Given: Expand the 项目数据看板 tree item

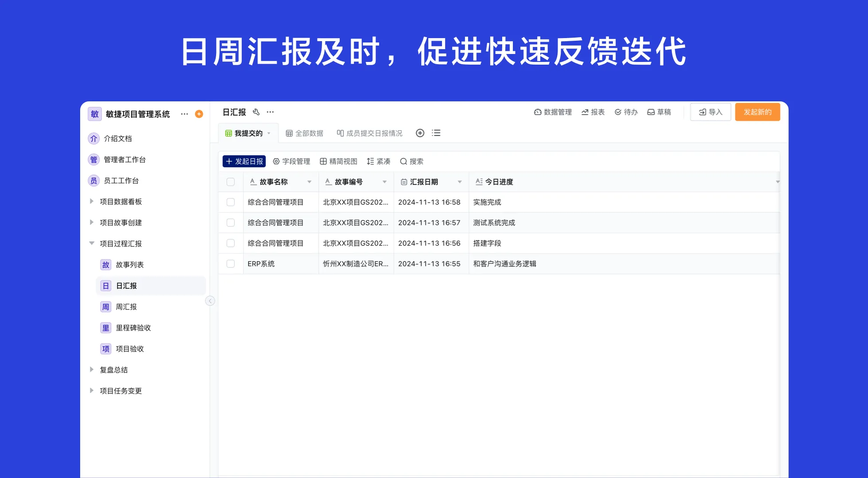Looking at the screenshot, I should (92, 201).
